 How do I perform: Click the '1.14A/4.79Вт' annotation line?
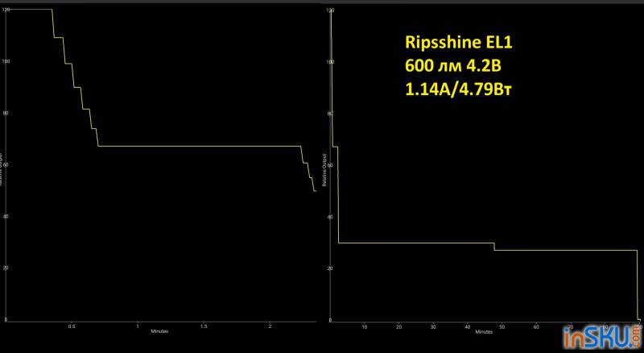(x=458, y=89)
